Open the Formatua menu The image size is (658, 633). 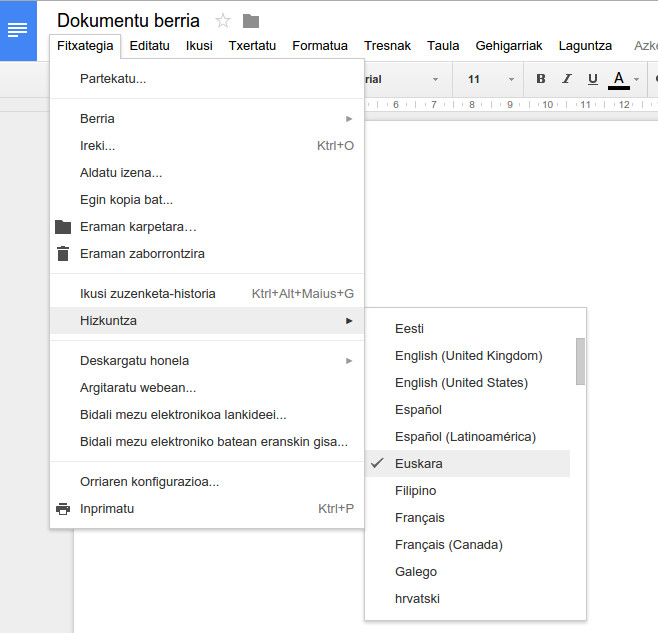click(320, 46)
